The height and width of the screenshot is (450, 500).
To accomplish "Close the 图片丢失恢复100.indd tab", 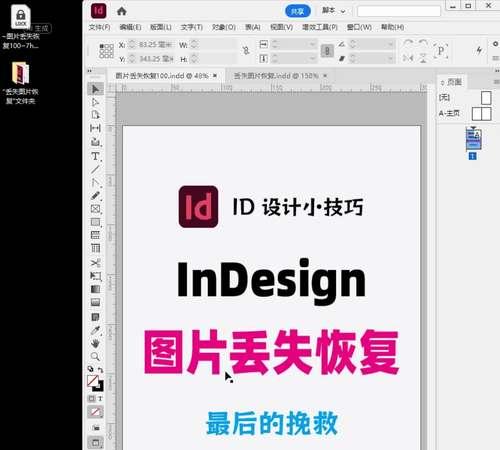I will pyautogui.click(x=215, y=76).
